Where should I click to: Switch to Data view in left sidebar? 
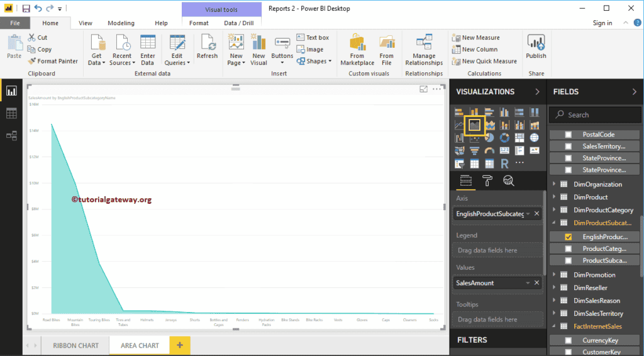(x=11, y=113)
